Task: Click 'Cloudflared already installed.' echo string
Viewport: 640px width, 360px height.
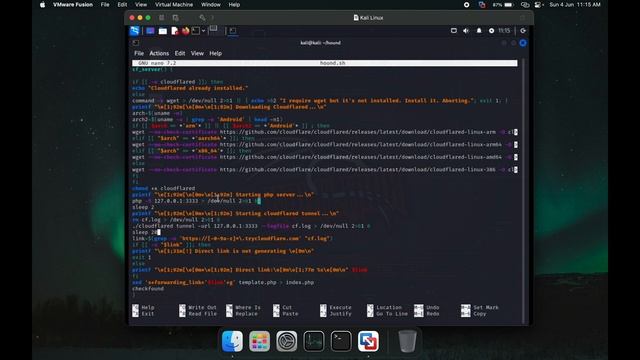Action: point(198,88)
